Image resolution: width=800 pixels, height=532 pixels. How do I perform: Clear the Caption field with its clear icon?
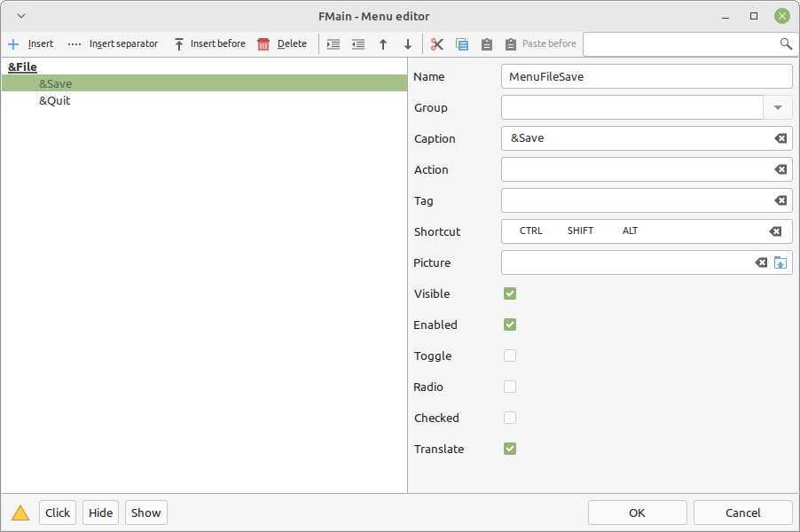tap(780, 138)
